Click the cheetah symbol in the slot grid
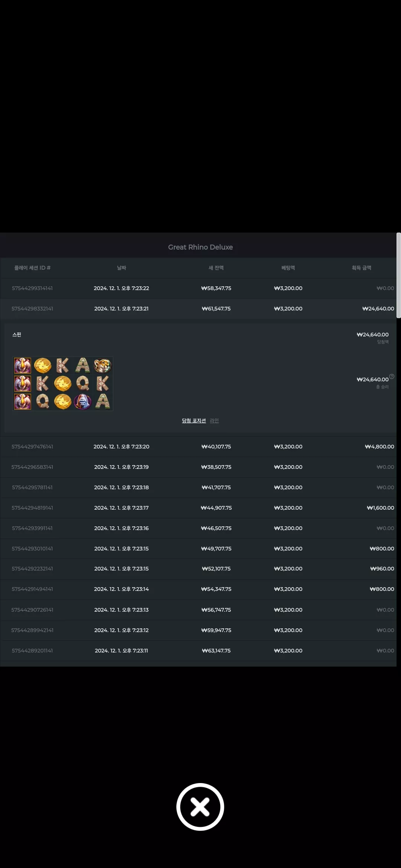This screenshot has width=401, height=868. click(x=102, y=365)
